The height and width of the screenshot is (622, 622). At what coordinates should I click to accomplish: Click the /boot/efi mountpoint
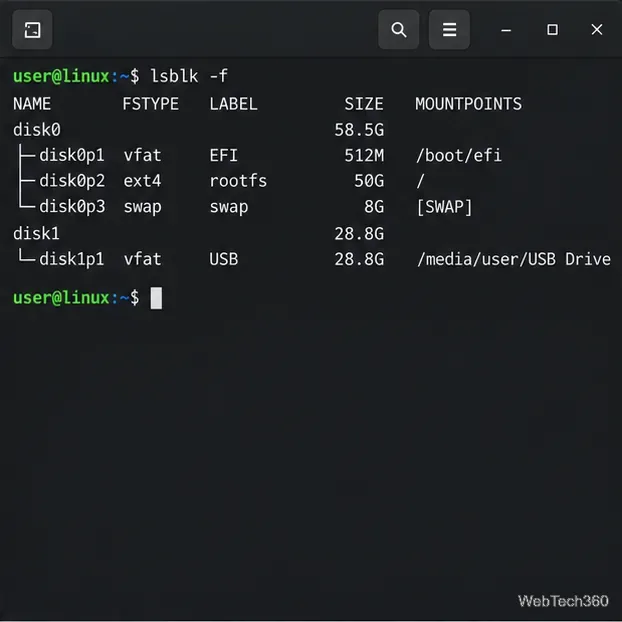[459, 155]
